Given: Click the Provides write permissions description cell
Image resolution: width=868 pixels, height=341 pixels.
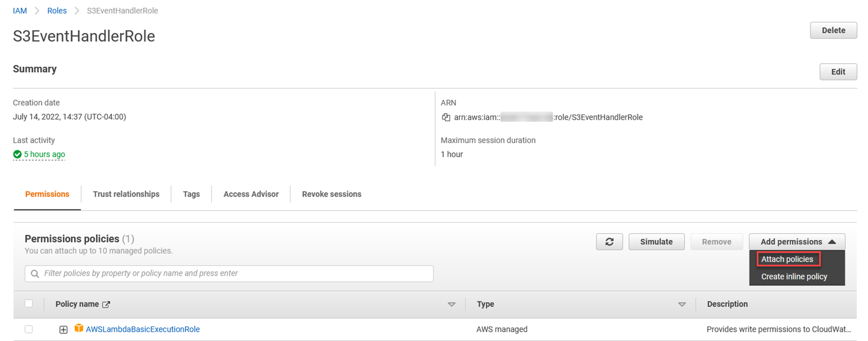Looking at the screenshot, I should (779, 330).
